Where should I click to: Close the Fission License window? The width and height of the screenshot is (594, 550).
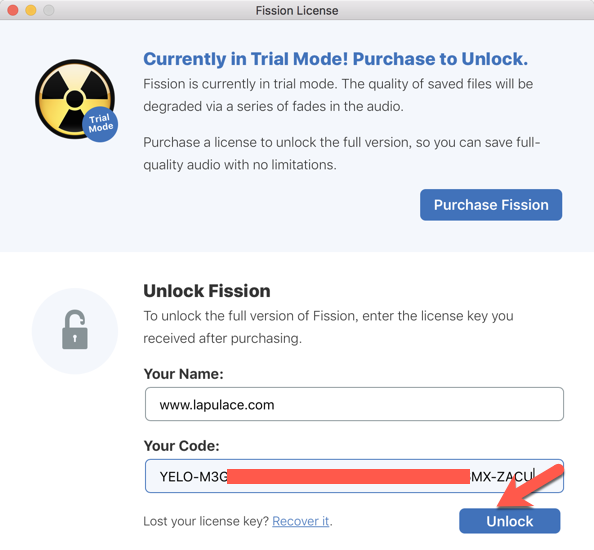13,10
